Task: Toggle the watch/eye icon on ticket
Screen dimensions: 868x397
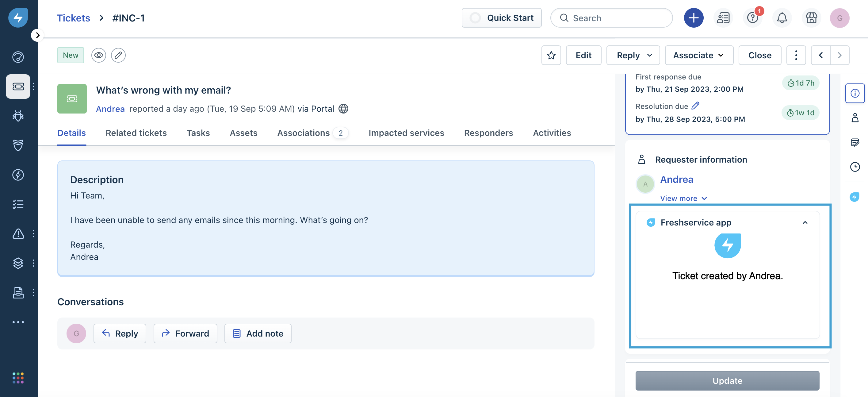Action: pos(98,55)
